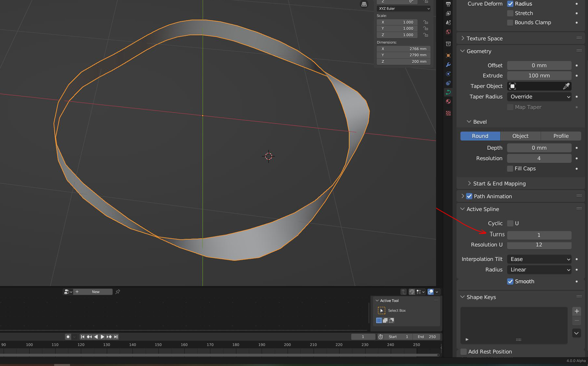Click the lock icon next to Scale X
This screenshot has width=588, height=366.
pyautogui.click(x=425, y=22)
